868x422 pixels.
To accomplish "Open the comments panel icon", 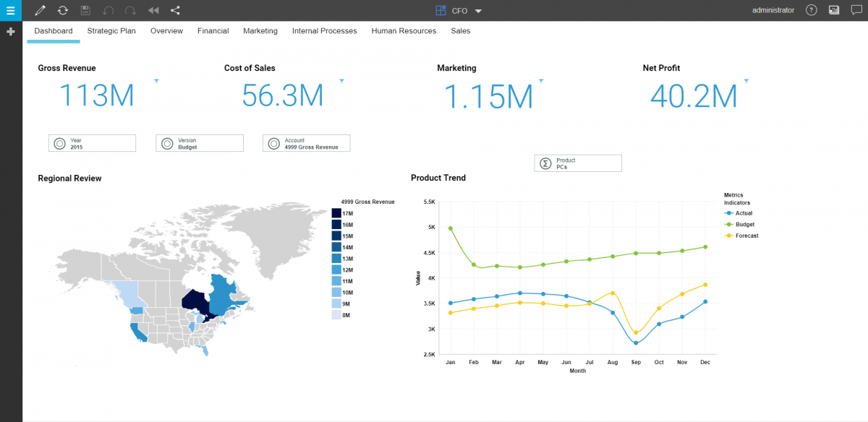I will (858, 10).
